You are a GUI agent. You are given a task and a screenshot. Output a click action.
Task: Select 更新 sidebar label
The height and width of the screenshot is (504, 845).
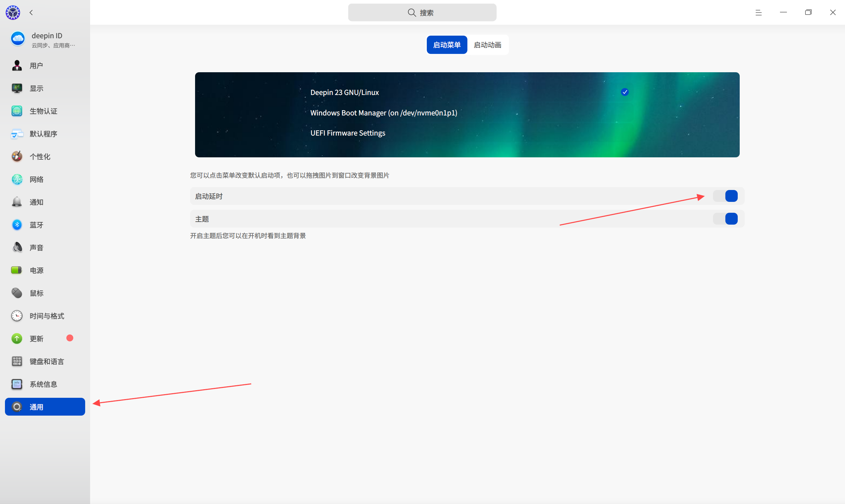click(x=36, y=339)
